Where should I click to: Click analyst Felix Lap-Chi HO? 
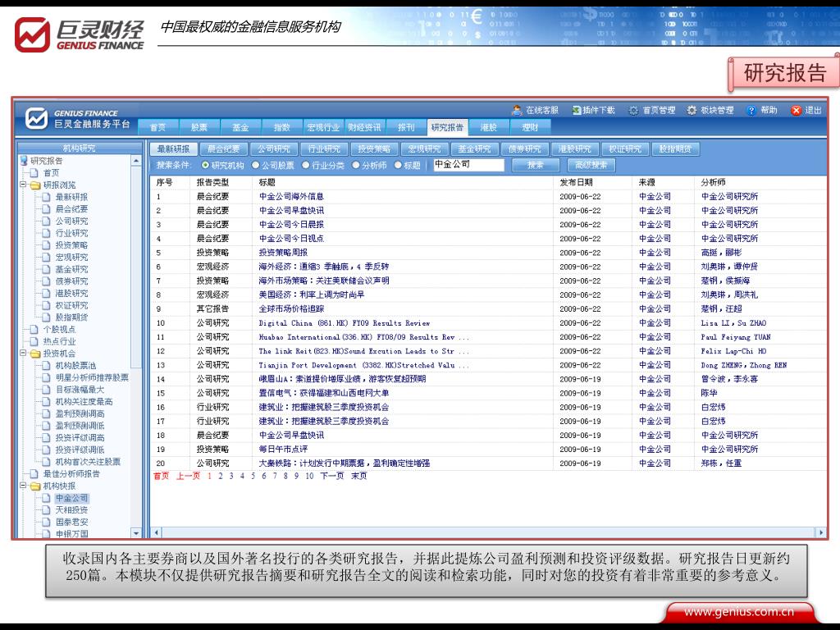tap(733, 351)
